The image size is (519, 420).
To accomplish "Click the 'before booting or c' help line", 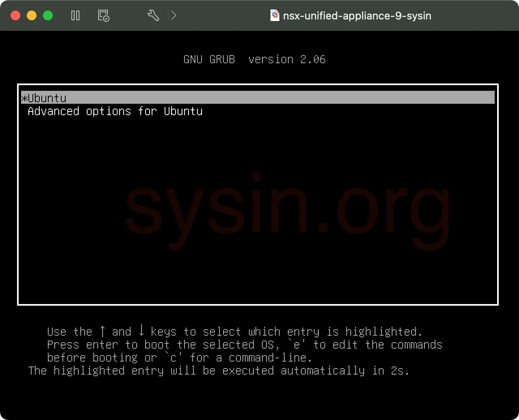I will point(180,358).
